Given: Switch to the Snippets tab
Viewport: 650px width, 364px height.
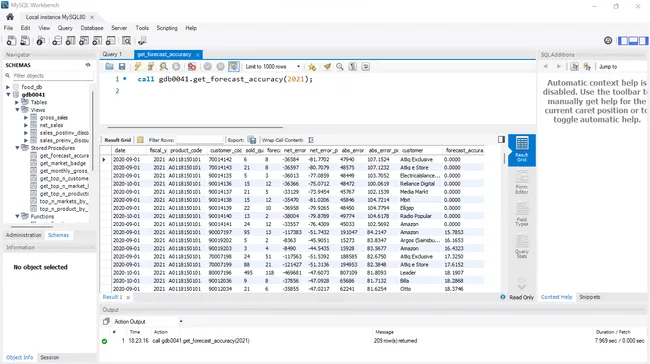Looking at the screenshot, I should tap(589, 297).
